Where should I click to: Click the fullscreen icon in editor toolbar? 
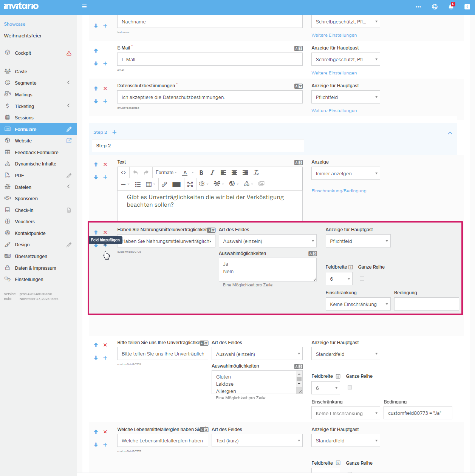tap(190, 184)
